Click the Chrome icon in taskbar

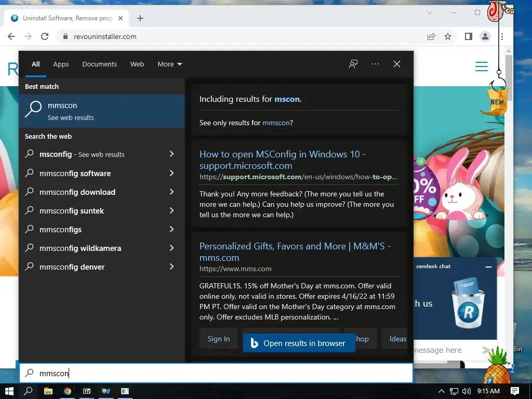click(x=68, y=391)
